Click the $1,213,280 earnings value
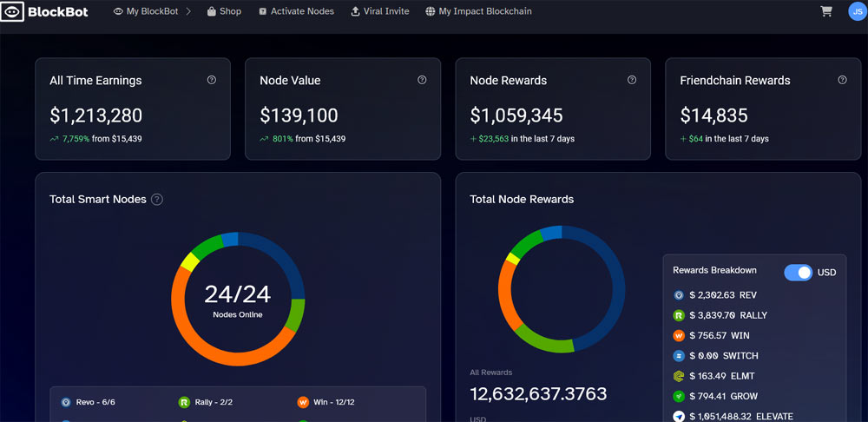 point(95,115)
